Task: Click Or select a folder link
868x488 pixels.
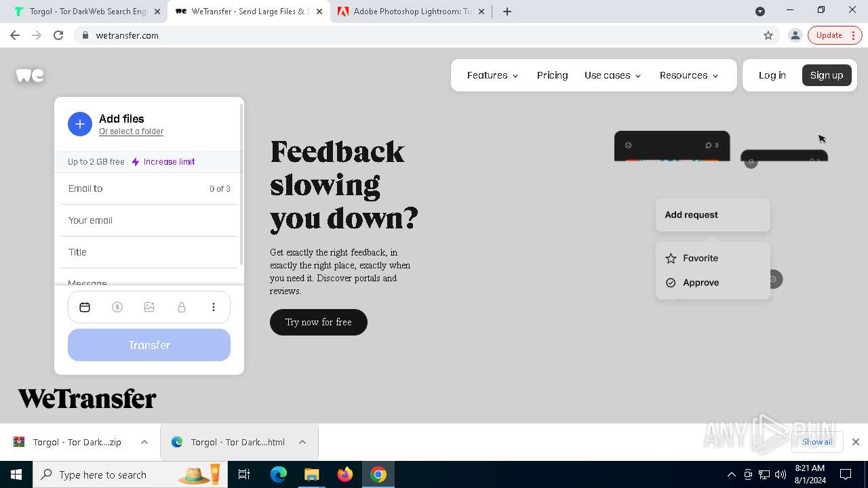Action: [132, 131]
